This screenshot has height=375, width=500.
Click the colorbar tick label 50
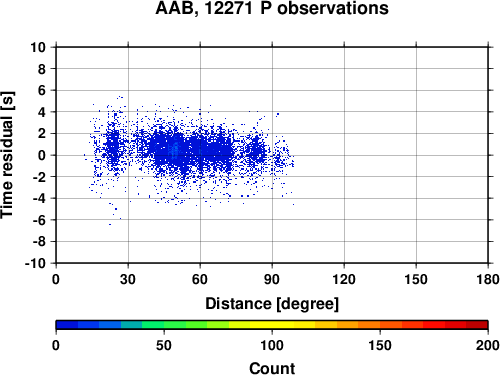164,345
